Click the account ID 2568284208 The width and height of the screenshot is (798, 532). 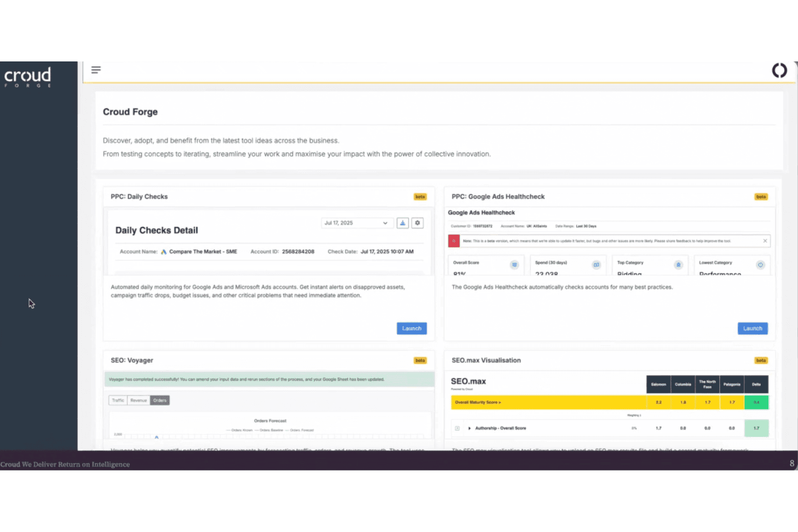click(x=298, y=252)
